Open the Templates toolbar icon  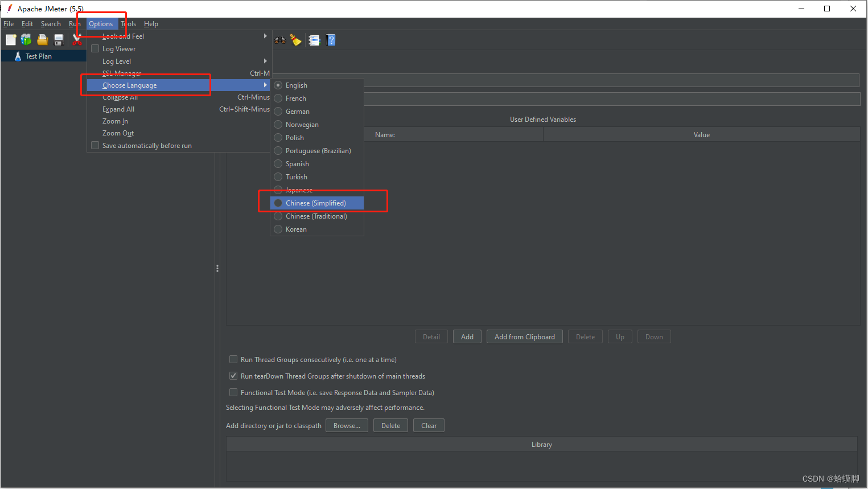point(26,40)
